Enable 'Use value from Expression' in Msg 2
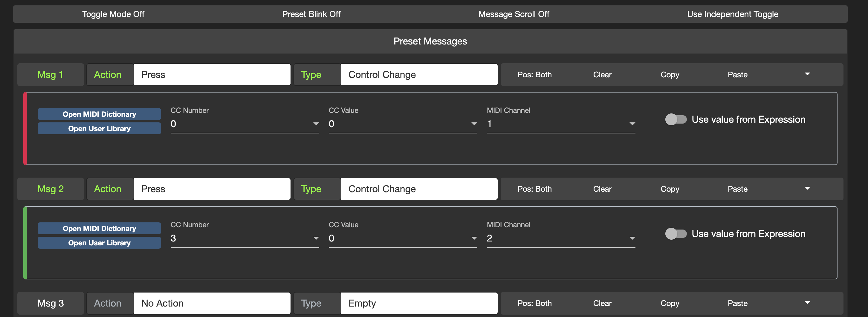This screenshot has height=317, width=868. 676,234
